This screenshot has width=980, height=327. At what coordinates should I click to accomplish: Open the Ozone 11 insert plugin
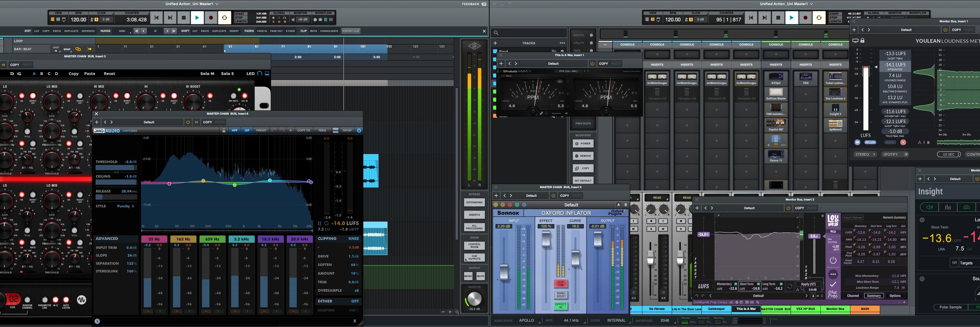pyautogui.click(x=776, y=156)
